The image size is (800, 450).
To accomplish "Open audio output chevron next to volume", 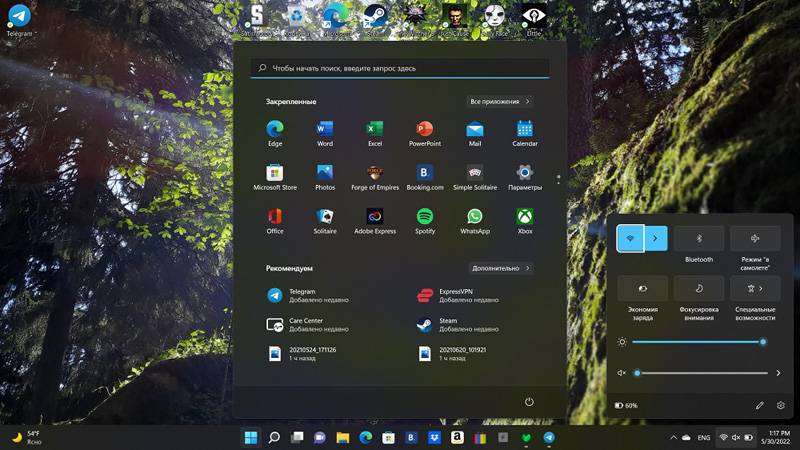I will point(778,373).
